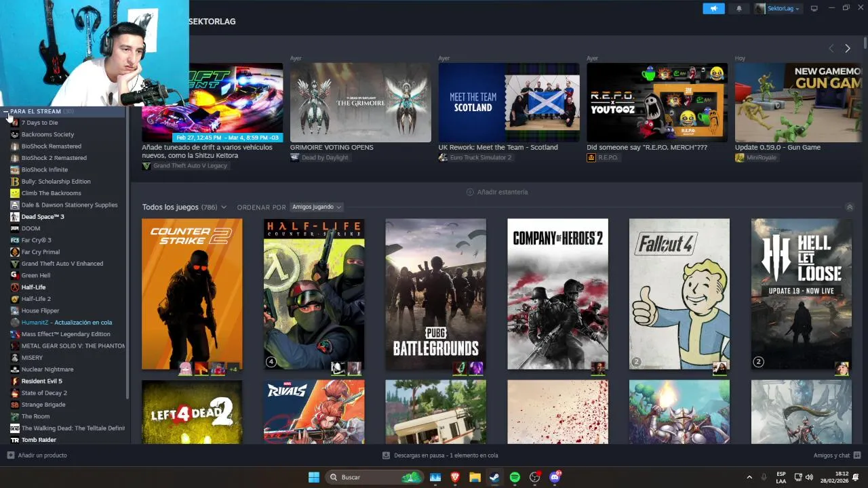The image size is (868, 488).
Task: Collapse the Todos los juegos shelf
Action: coord(850,207)
